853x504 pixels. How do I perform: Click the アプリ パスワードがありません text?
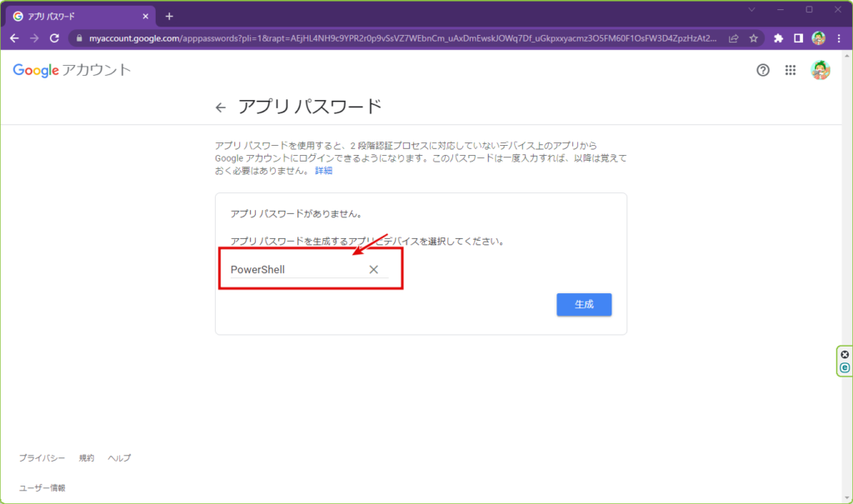(x=297, y=214)
